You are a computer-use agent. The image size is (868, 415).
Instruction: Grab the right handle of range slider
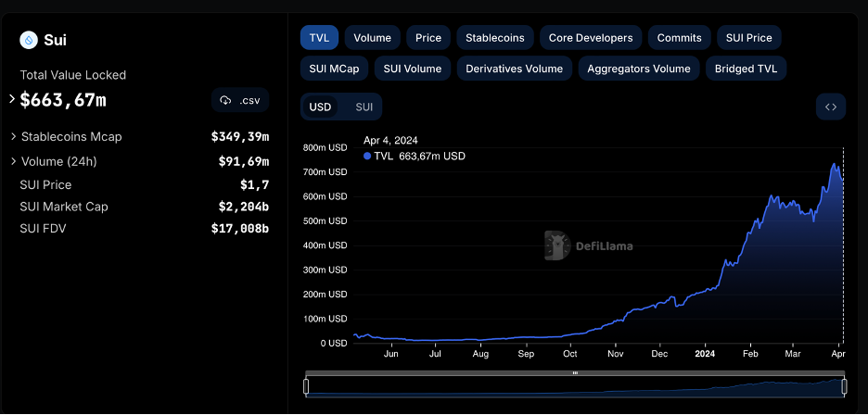click(844, 386)
